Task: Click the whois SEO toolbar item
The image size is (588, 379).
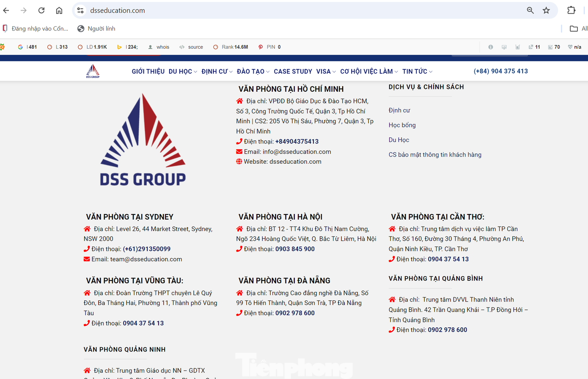Action: coord(159,47)
